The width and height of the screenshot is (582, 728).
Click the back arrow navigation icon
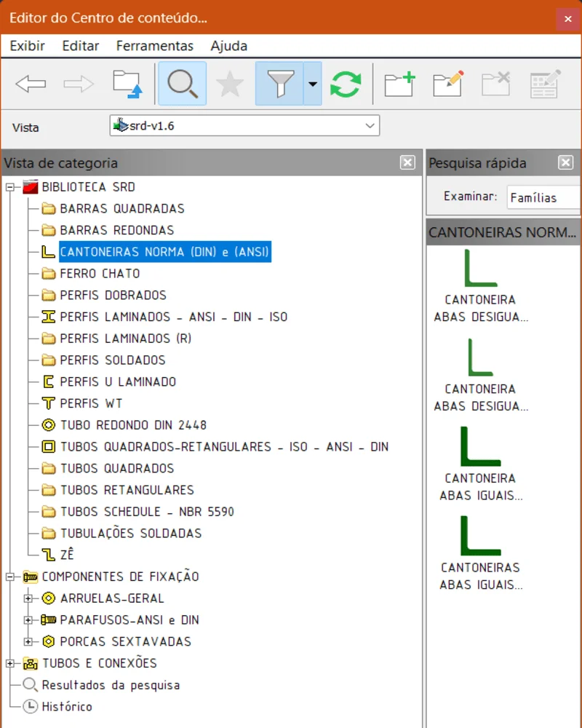(x=31, y=84)
